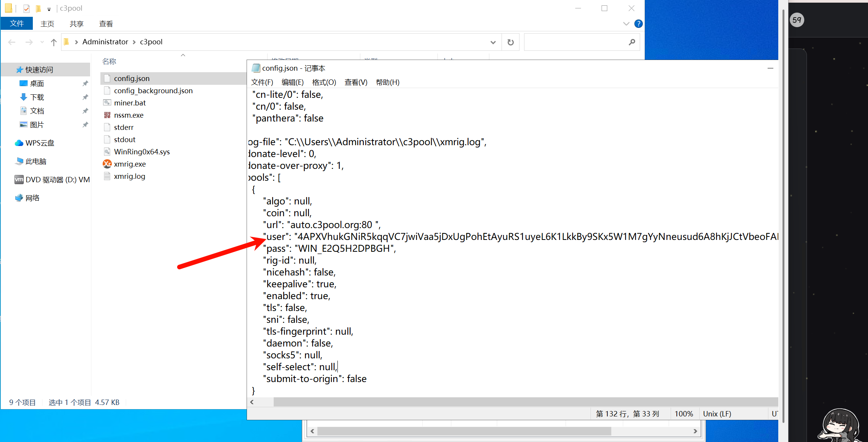Toggle pin on 下载 quick access
The height and width of the screenshot is (442, 868).
85,97
